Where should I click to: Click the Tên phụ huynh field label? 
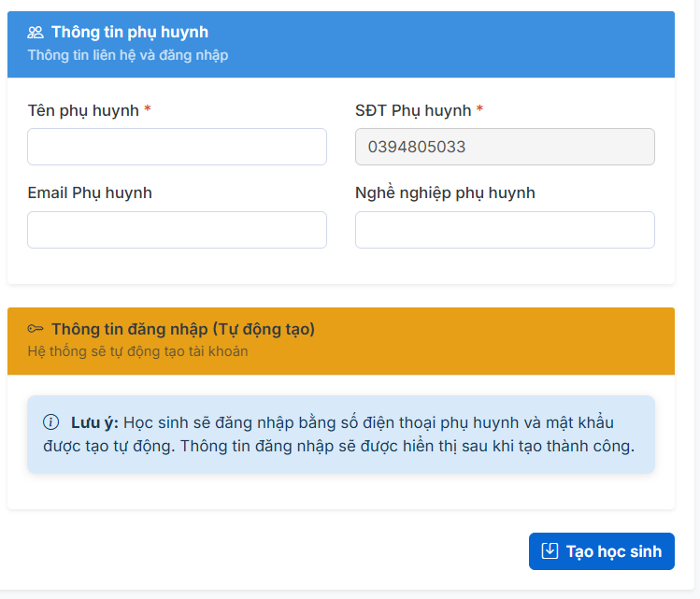(83, 111)
